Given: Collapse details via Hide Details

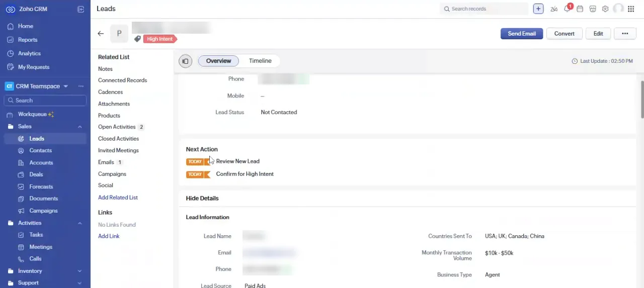Looking at the screenshot, I should point(202,198).
